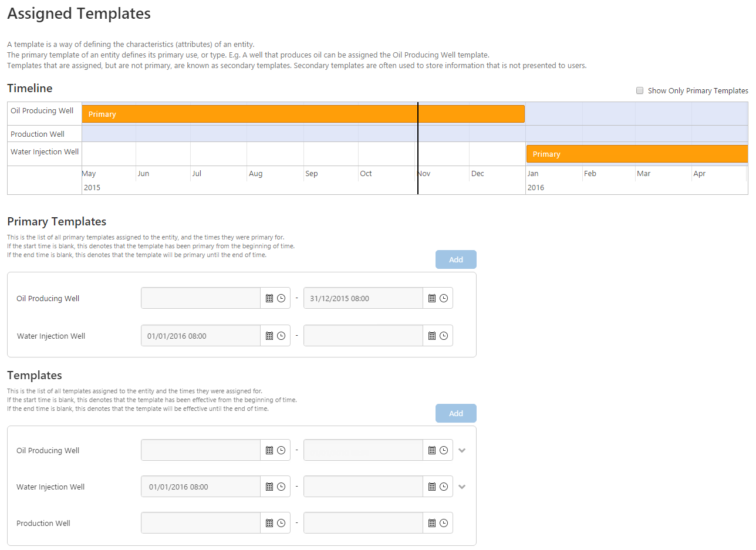Click Oil Producing Well primary end date field
Screen dimensions: 756x550
[x=363, y=298]
